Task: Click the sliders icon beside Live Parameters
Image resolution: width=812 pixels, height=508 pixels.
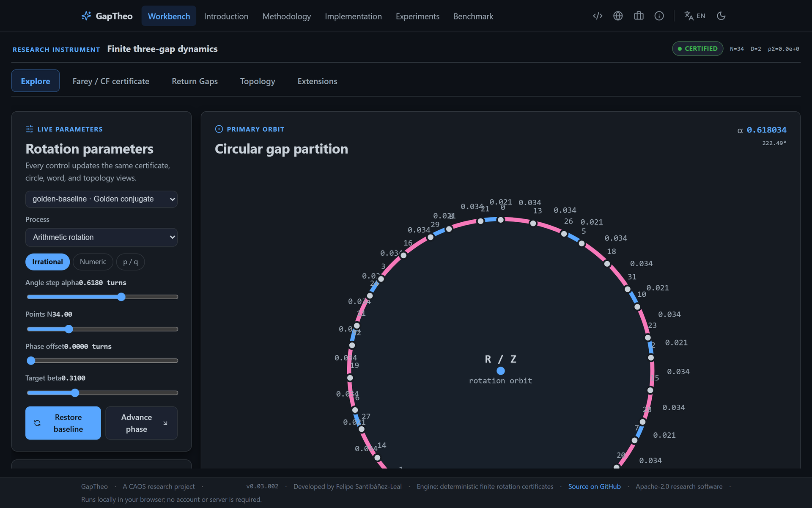Action: pyautogui.click(x=30, y=129)
